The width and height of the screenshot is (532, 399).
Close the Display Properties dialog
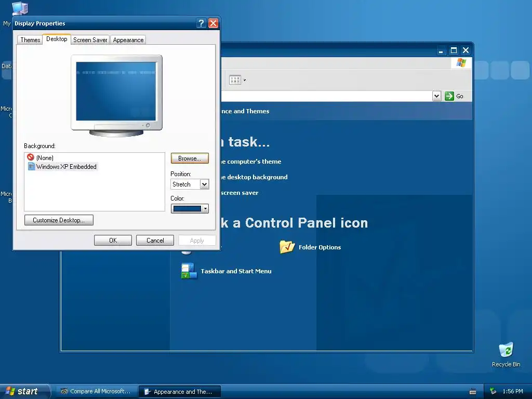click(x=213, y=23)
